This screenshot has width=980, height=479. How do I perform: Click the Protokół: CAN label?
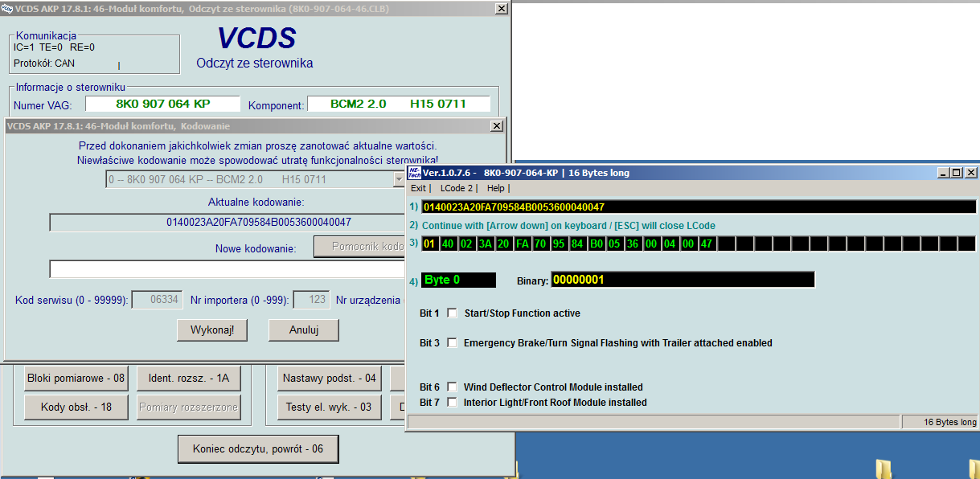pos(44,63)
